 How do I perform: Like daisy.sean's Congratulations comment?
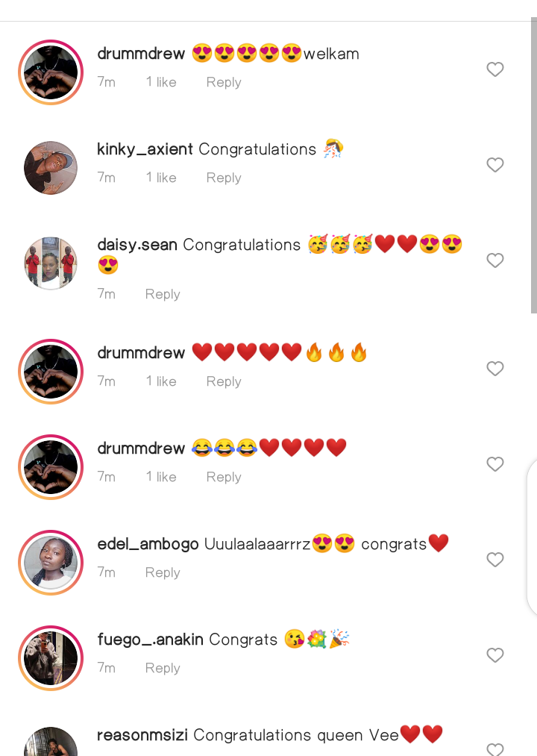click(495, 260)
